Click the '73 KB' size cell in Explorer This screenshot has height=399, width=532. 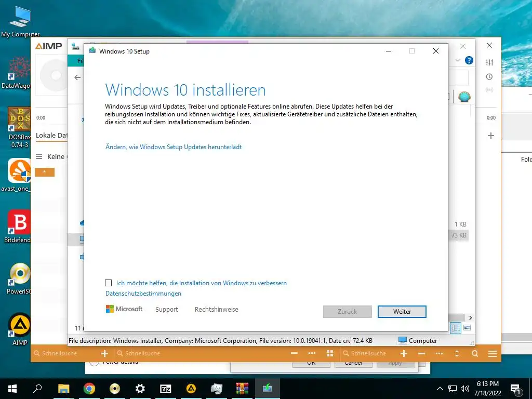point(459,235)
